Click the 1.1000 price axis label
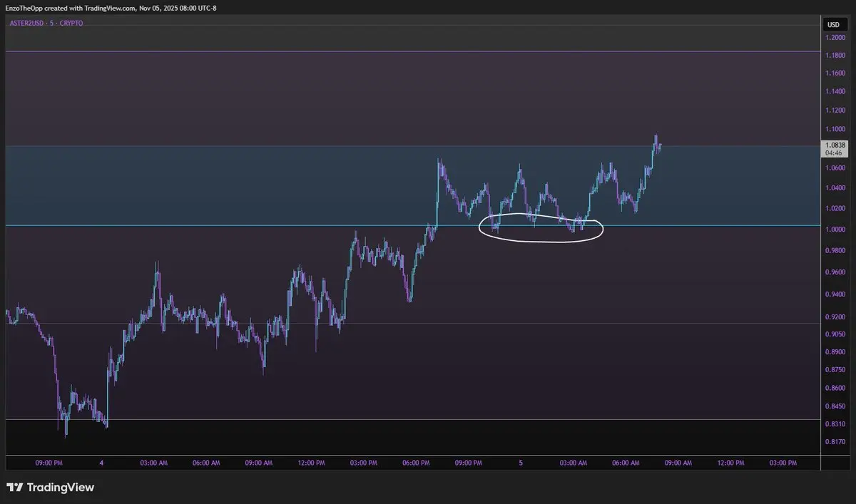Viewport: 856px width, 504px height. click(x=835, y=130)
